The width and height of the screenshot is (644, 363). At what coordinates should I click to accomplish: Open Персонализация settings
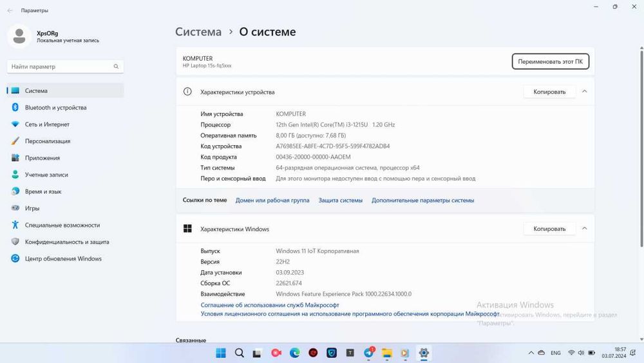65,141
